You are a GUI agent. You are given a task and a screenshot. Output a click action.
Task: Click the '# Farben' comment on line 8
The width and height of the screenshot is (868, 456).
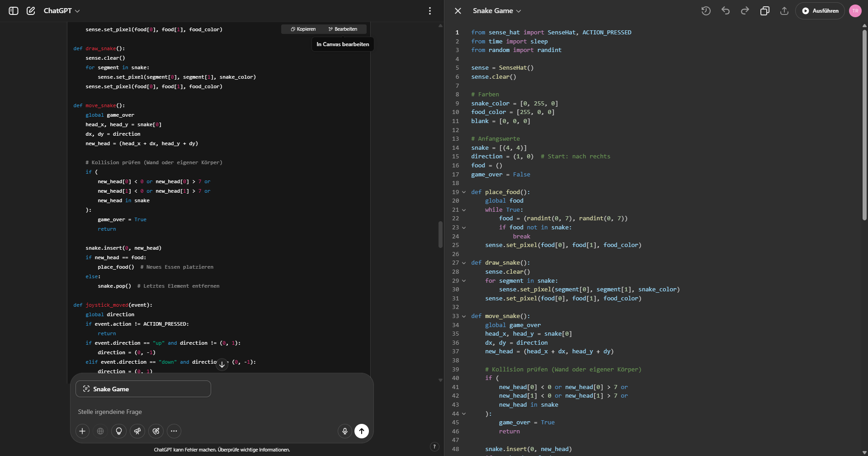(x=485, y=95)
